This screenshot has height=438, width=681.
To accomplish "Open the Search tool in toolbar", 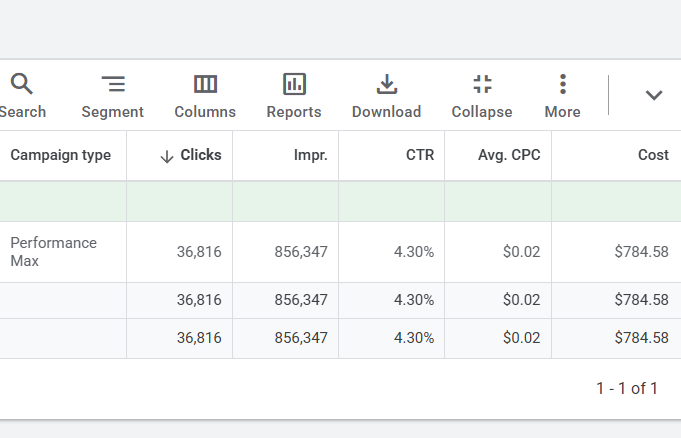I will click(x=22, y=96).
